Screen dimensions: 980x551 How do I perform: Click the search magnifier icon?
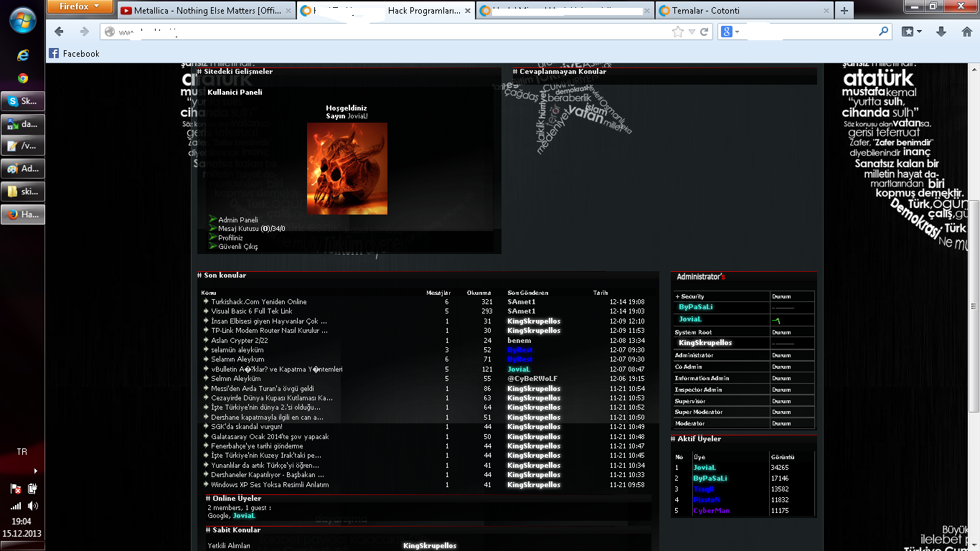(x=883, y=32)
